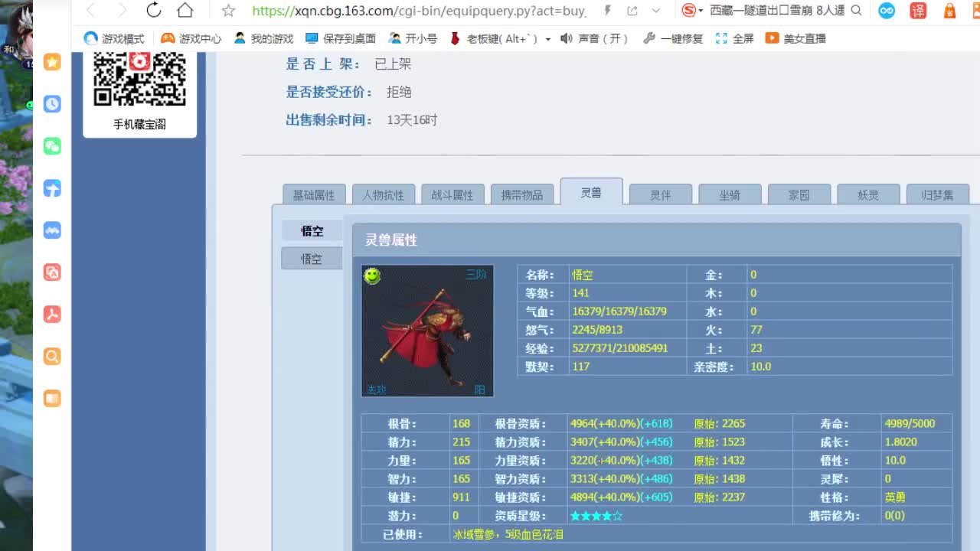This screenshot has height=551, width=980.
Task: Open the PDF tool sidebar icon
Action: pos(52,315)
